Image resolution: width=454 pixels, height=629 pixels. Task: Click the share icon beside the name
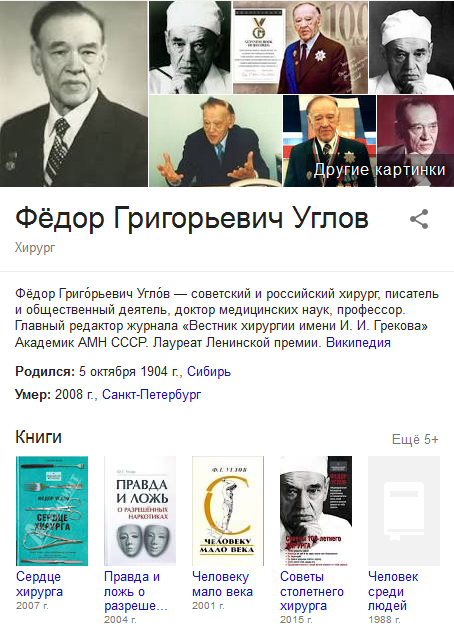(x=419, y=219)
